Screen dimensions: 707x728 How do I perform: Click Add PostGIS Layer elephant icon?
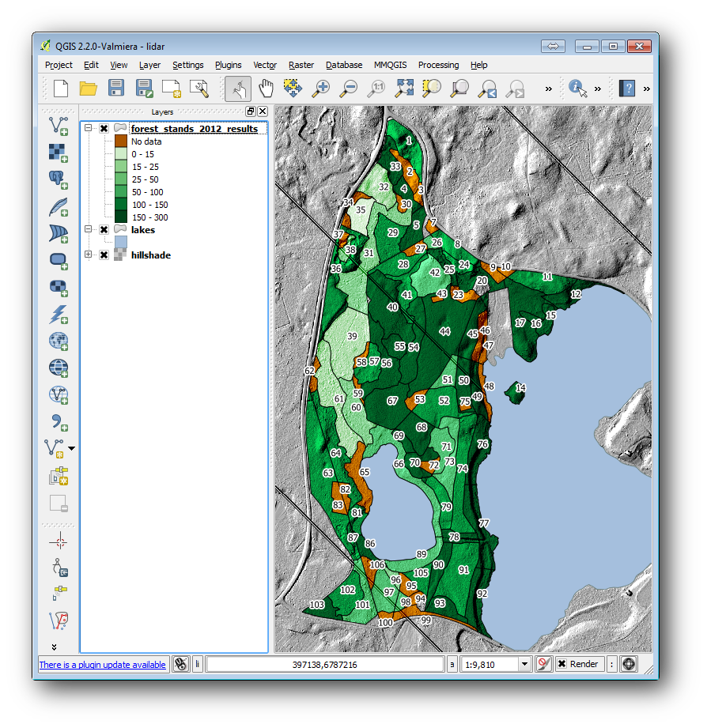click(x=58, y=178)
